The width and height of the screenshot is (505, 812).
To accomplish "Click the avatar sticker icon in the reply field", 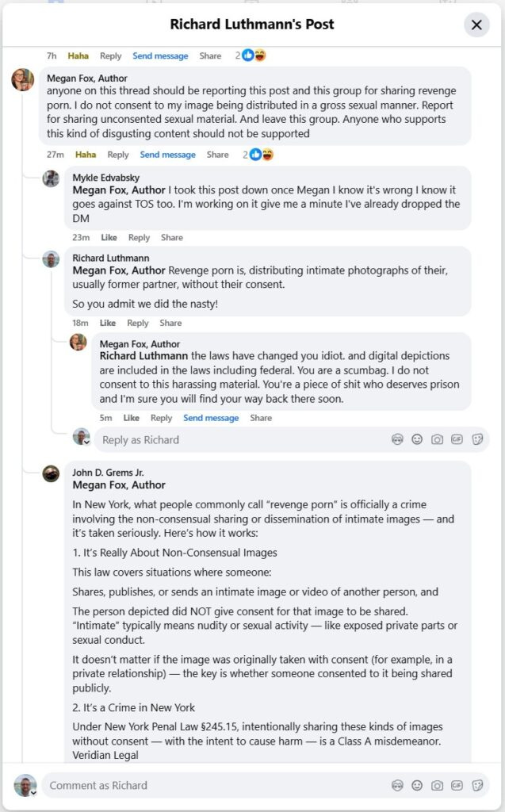I will click(397, 439).
